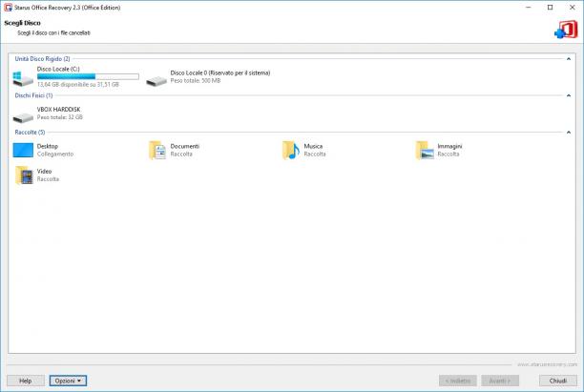
Task: Select the Musica library folder icon
Action: coord(291,150)
